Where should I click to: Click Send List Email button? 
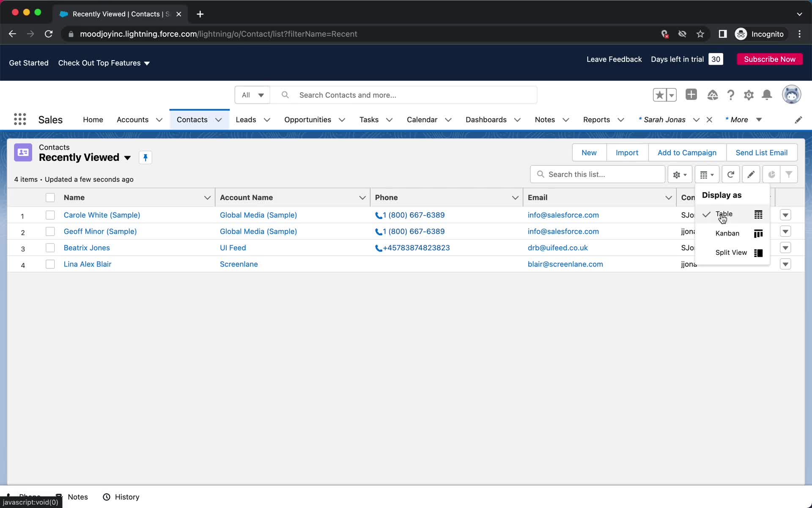(761, 153)
